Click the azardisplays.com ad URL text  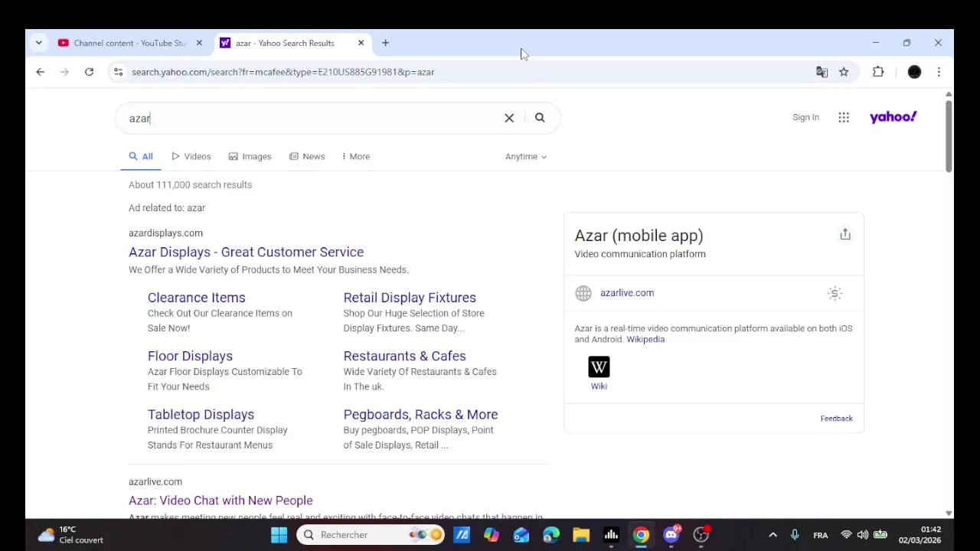(x=165, y=233)
